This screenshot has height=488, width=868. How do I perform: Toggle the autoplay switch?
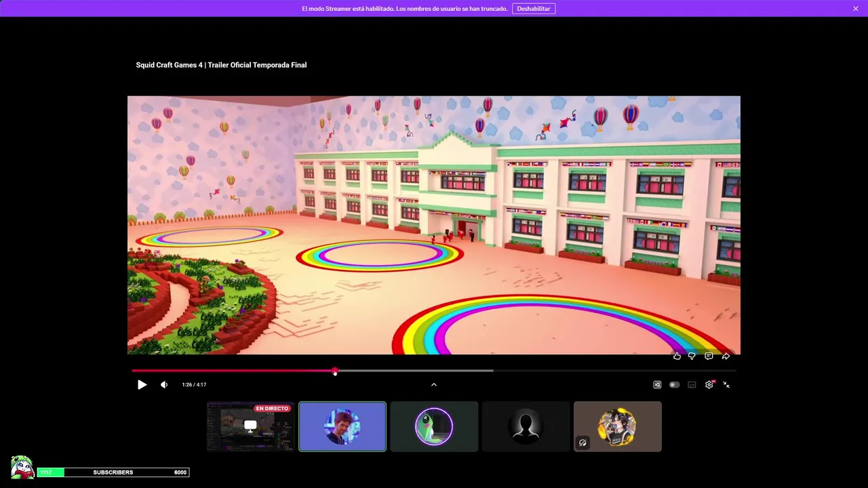click(x=674, y=384)
